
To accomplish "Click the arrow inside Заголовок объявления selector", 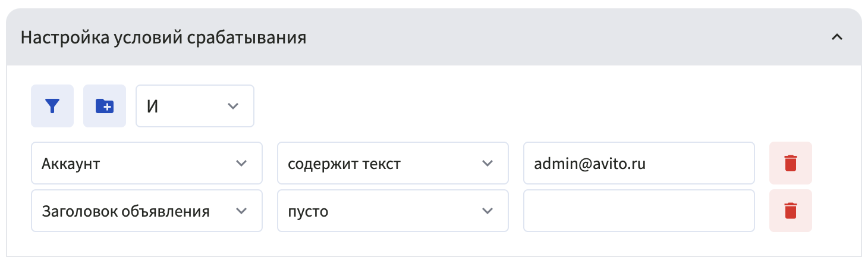I will (x=241, y=211).
